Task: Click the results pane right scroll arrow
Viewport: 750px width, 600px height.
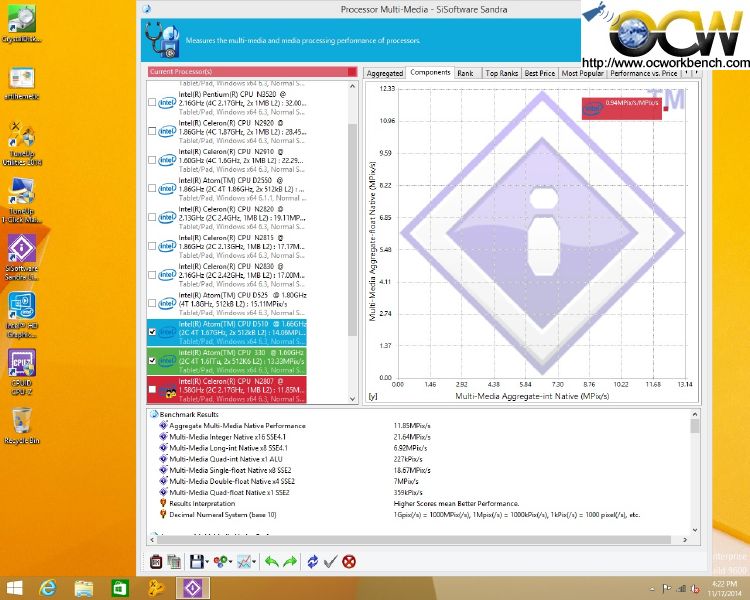Action: click(685, 540)
